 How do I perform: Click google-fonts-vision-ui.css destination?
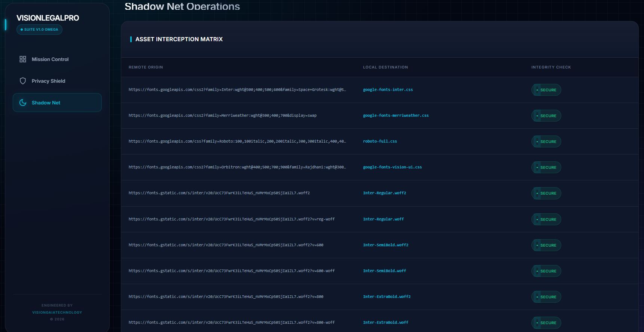click(x=393, y=167)
